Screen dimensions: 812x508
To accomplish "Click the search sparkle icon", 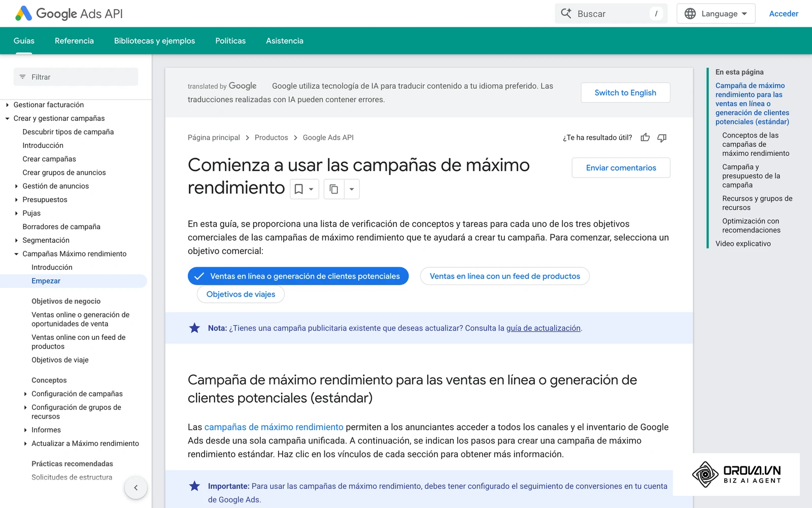I will pos(566,14).
